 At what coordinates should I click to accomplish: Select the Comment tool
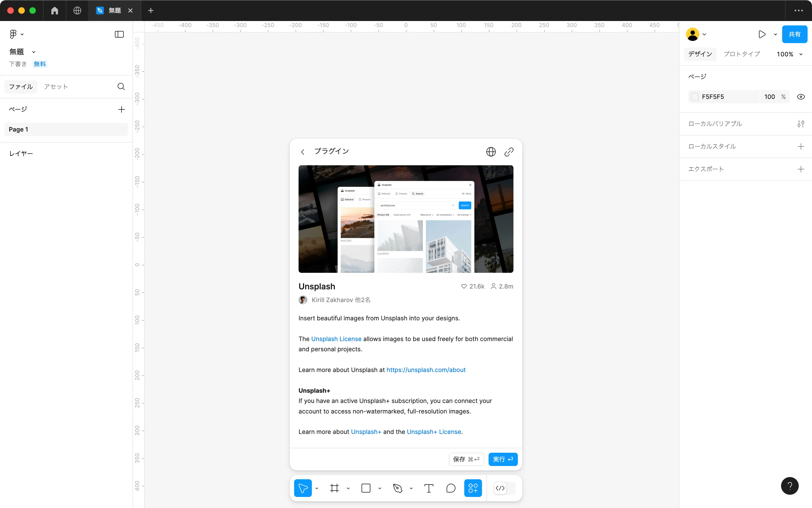point(451,488)
